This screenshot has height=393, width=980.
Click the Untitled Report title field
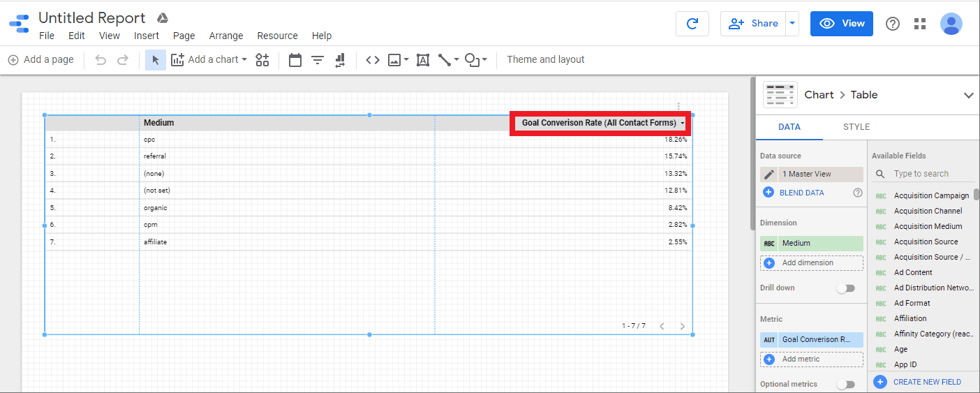click(92, 18)
